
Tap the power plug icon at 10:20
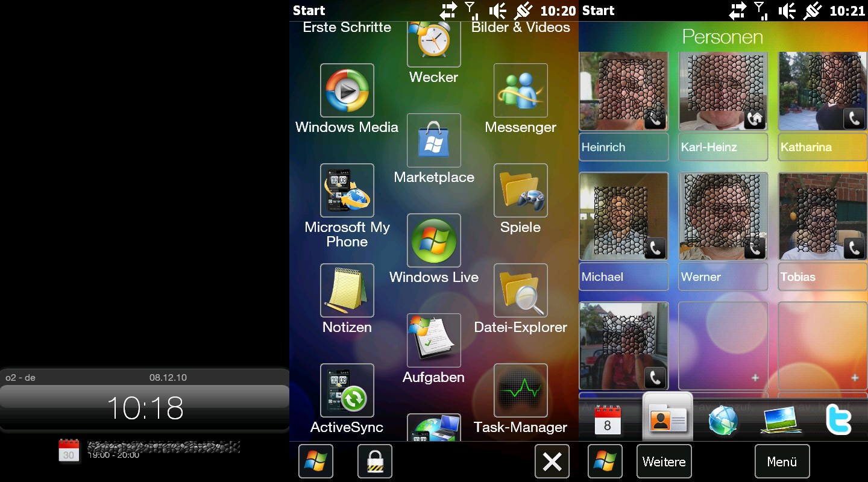click(523, 10)
